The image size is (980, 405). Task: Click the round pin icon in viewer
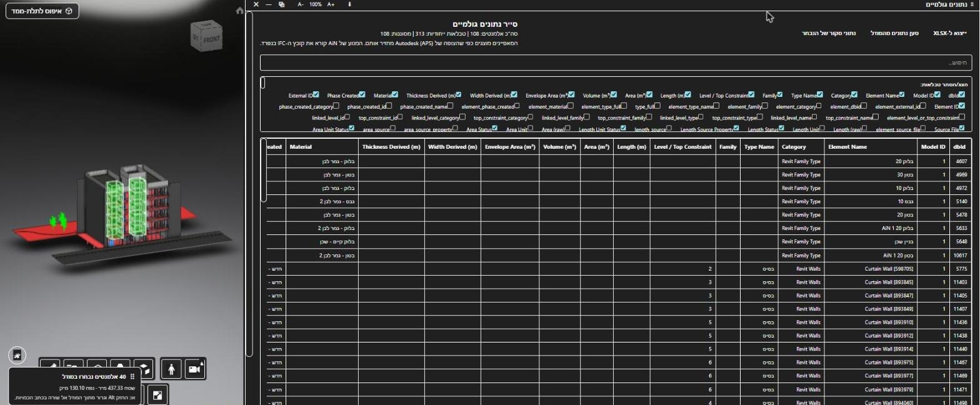(x=17, y=355)
